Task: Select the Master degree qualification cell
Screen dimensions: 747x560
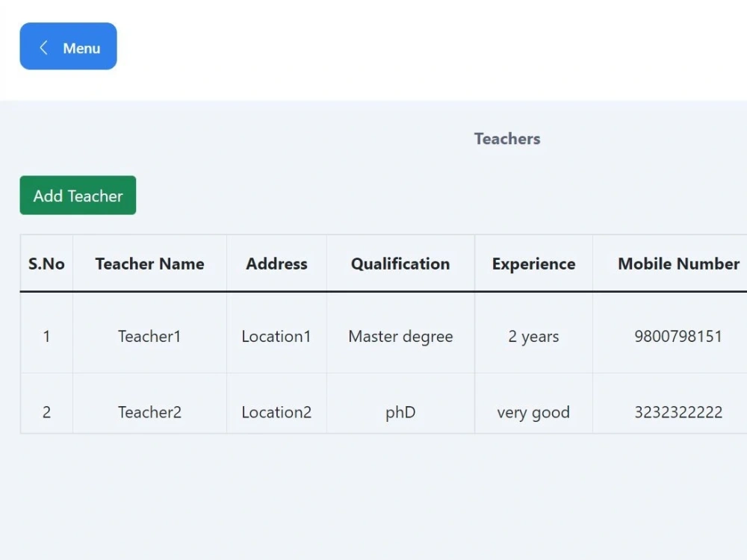Action: pos(400,337)
